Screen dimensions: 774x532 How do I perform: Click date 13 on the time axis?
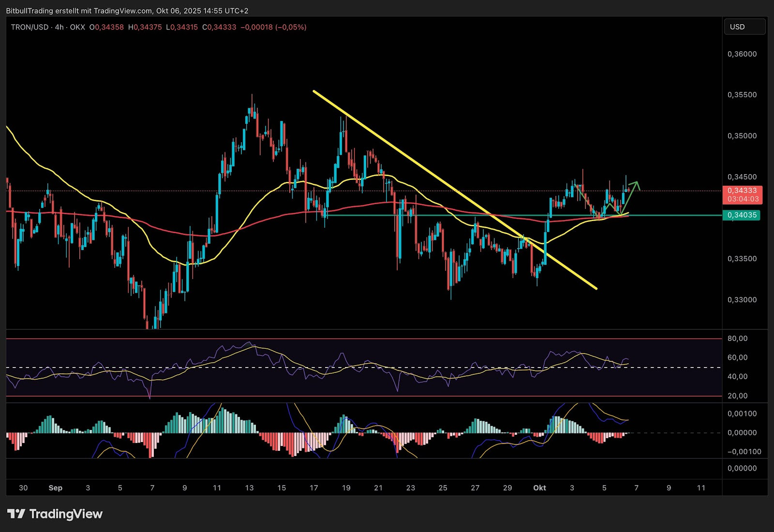click(249, 488)
